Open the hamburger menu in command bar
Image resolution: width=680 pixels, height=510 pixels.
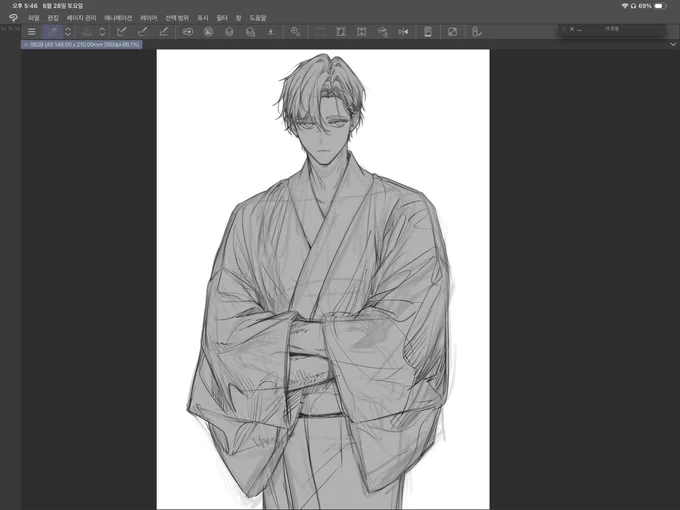[32, 32]
